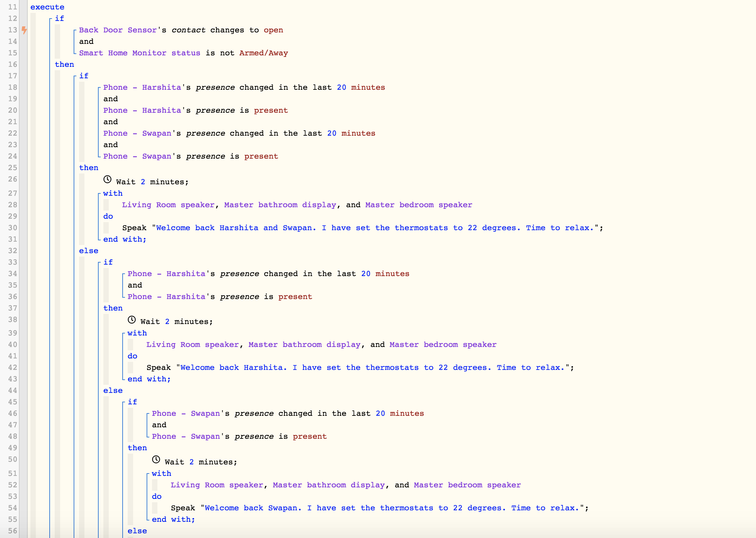Select the nested 'if' on line 17

(x=84, y=76)
